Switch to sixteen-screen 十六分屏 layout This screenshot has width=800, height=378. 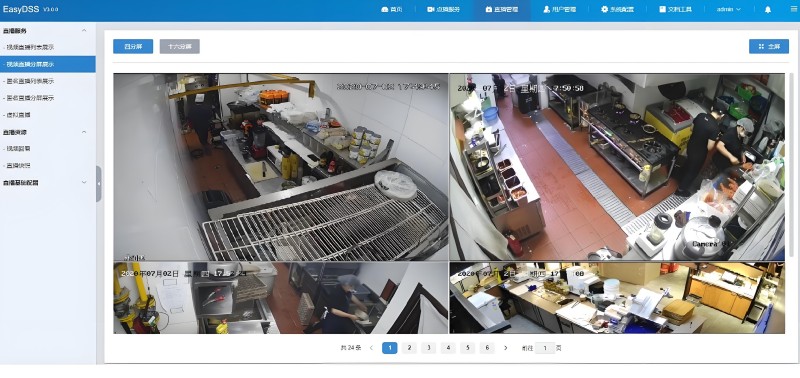[x=180, y=46]
